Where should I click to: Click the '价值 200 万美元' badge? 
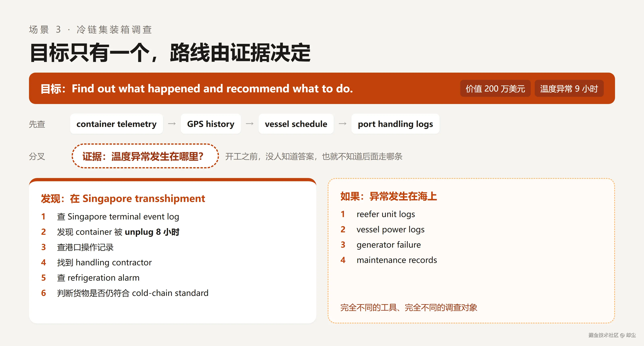coord(495,89)
